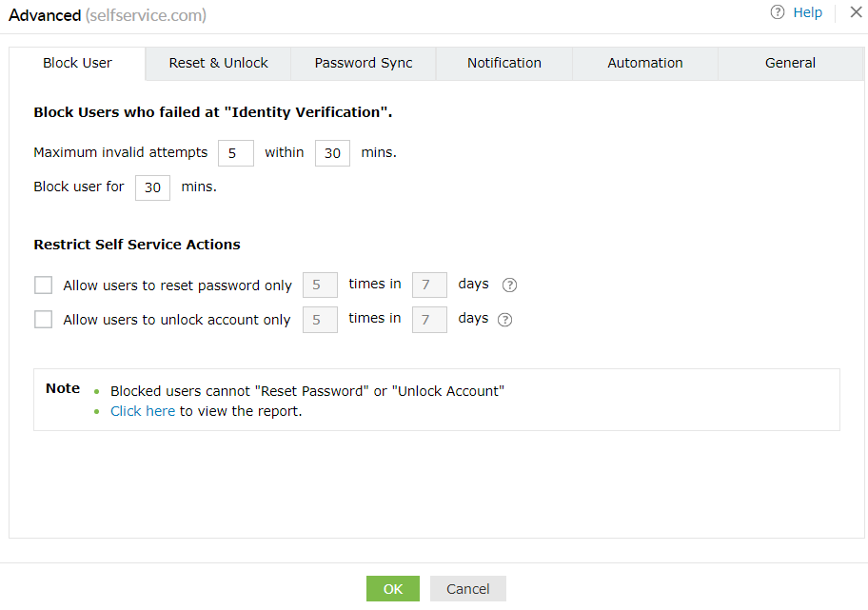The width and height of the screenshot is (868, 610).
Task: Follow the "Click here" report link
Action: tap(143, 411)
